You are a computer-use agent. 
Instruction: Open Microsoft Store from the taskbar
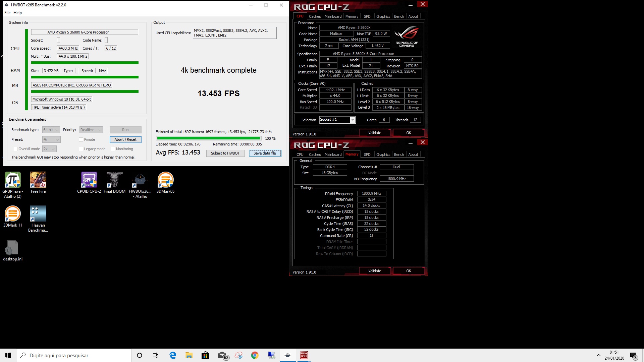coord(205,355)
